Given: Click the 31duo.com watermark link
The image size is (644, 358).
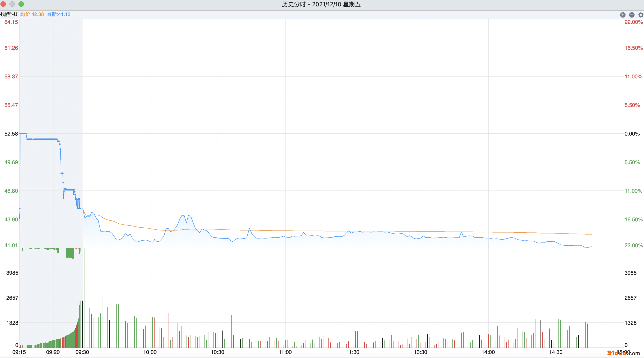Looking at the screenshot, I should [623, 353].
